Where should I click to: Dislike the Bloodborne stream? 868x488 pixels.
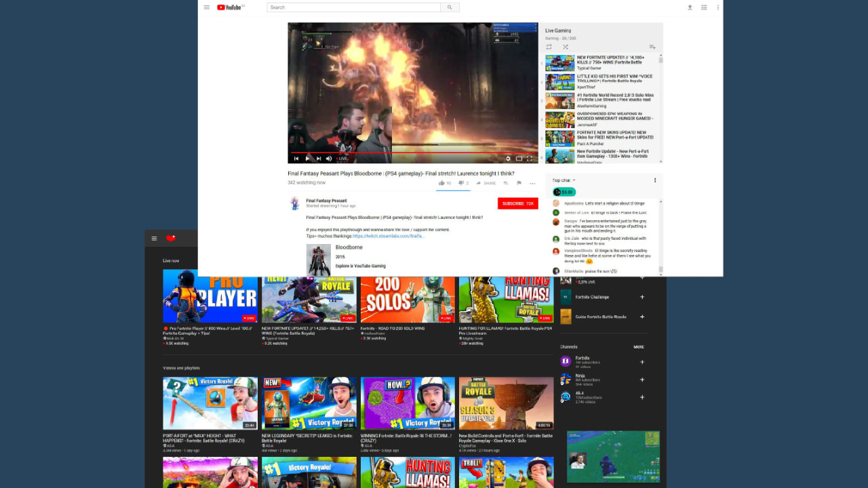(464, 183)
